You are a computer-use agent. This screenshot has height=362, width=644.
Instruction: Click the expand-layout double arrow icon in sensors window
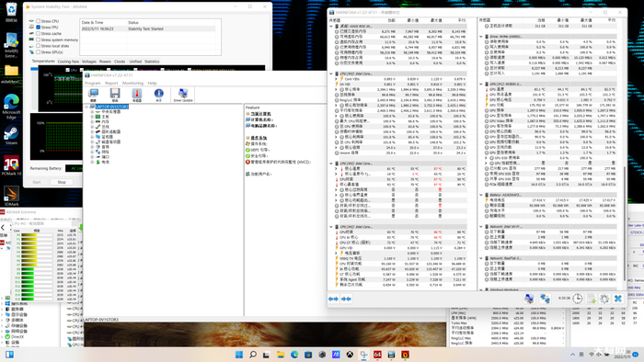[x=333, y=299]
